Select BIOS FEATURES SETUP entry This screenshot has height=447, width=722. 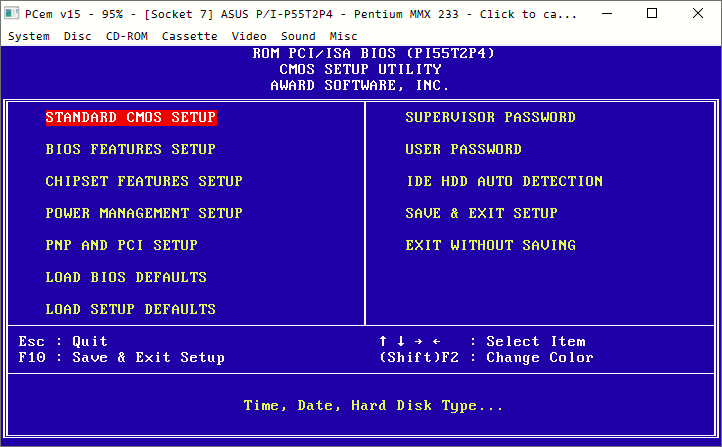pos(130,149)
